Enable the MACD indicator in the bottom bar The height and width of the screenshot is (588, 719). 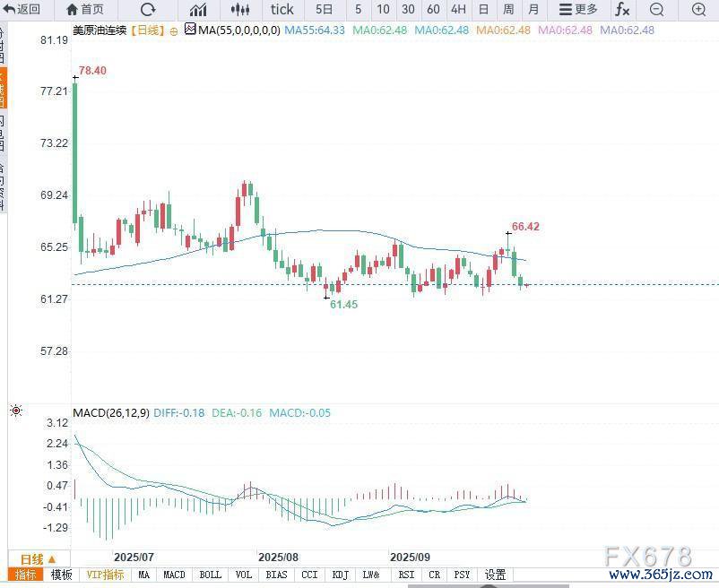pos(174,575)
